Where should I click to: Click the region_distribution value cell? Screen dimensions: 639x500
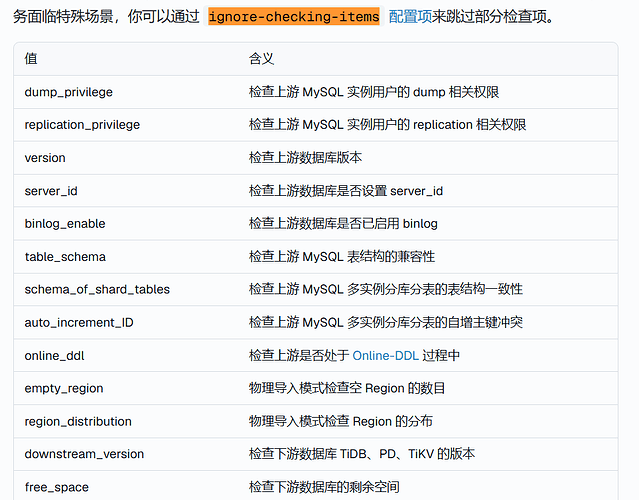pos(78,421)
